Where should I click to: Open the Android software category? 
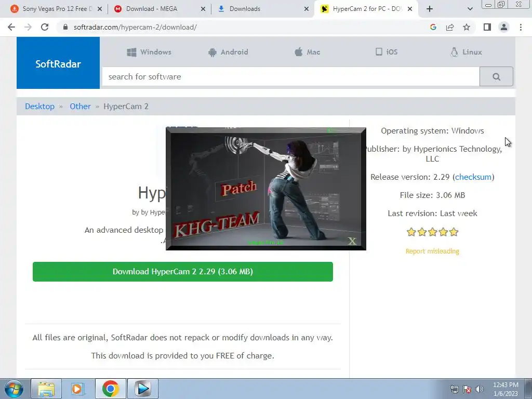pos(228,52)
